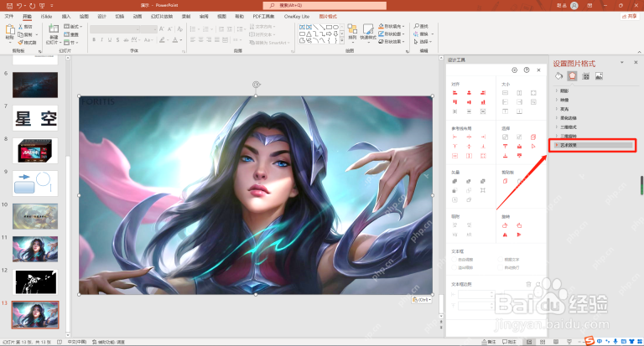This screenshot has height=346, width=644.
Task: Click the 共享 share button
Action: pos(630,17)
